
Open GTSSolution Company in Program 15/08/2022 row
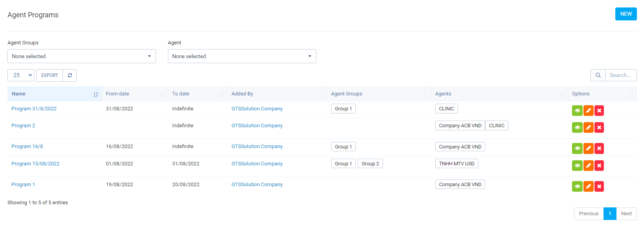[x=257, y=164]
